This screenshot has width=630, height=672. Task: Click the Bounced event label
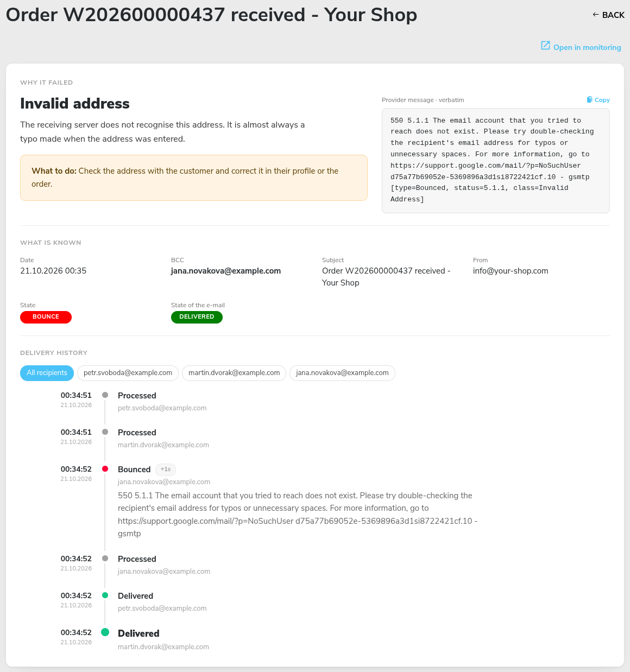click(134, 470)
